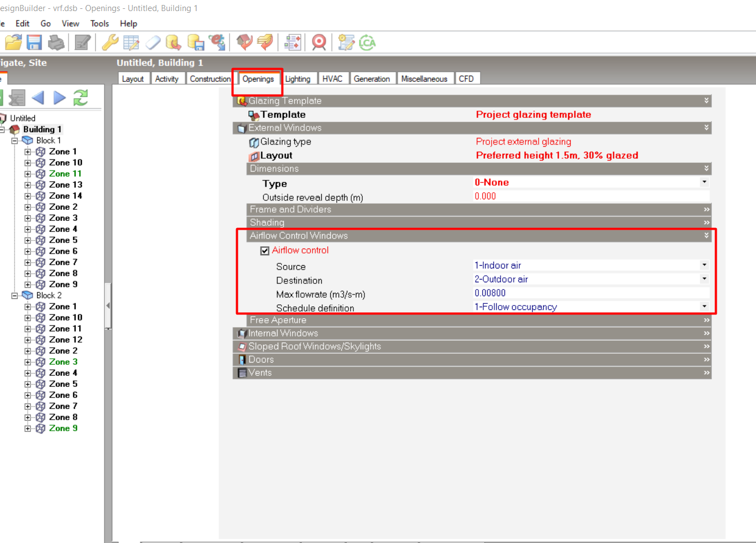Open the Construction tab
This screenshot has height=543, width=756.
(x=210, y=79)
